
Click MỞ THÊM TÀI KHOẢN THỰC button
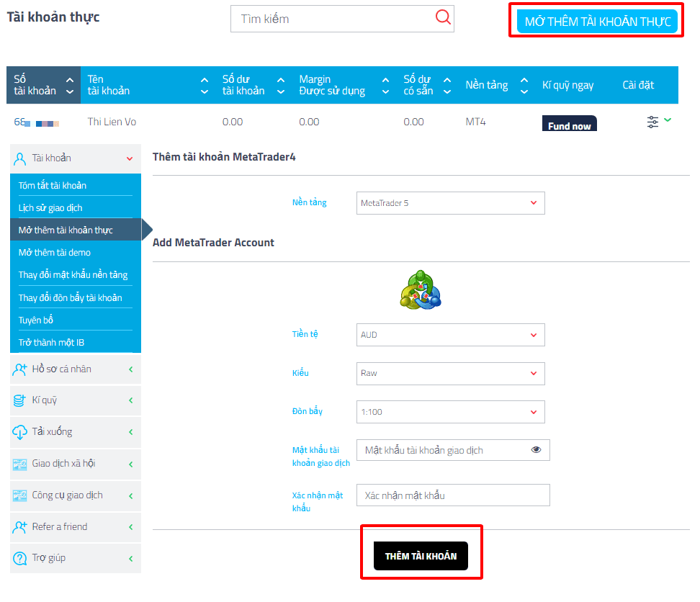coord(597,21)
